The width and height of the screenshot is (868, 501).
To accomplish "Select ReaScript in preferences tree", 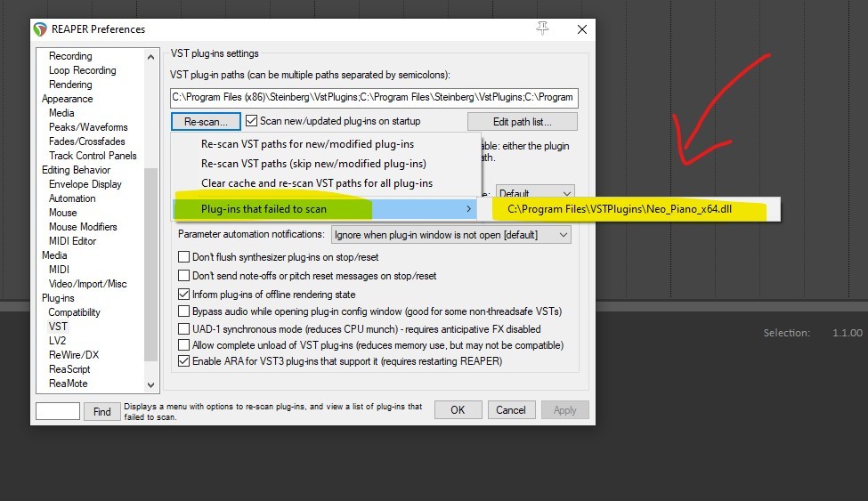I will 69,368.
